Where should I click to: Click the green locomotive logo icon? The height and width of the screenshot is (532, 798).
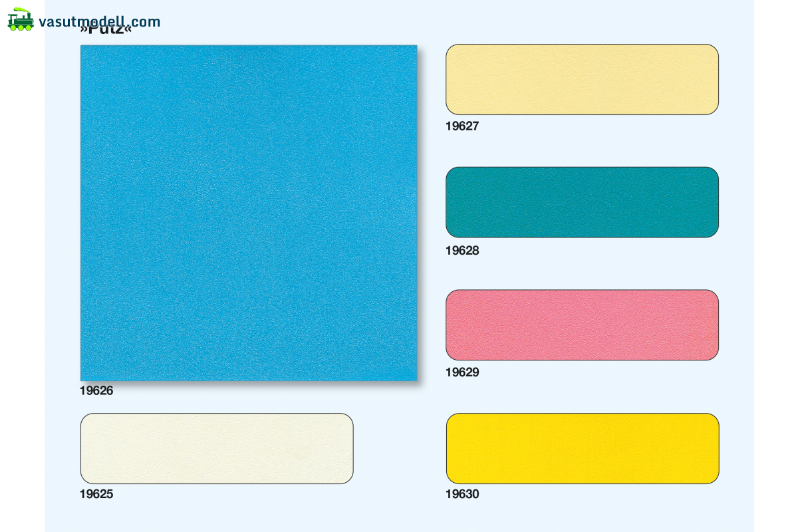[x=21, y=20]
